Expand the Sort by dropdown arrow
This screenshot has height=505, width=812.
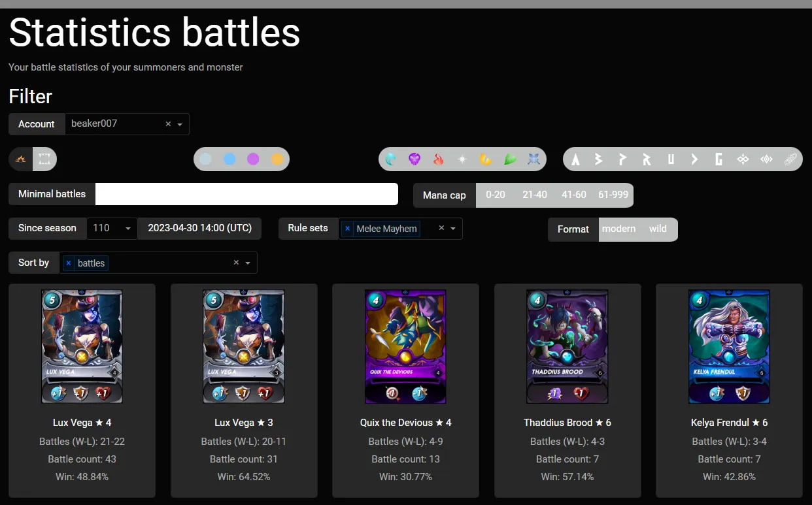[x=248, y=263]
